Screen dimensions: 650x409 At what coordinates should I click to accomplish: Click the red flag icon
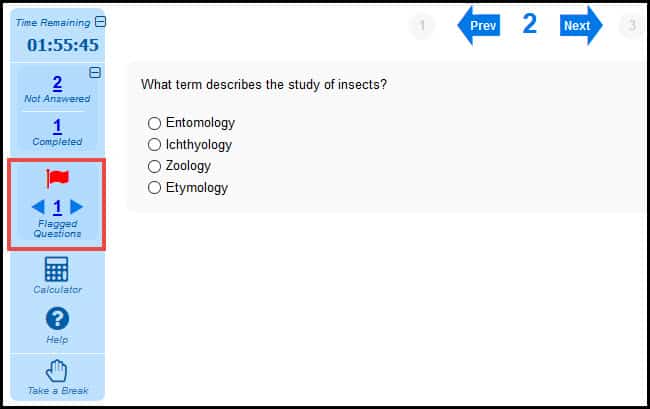tap(57, 179)
